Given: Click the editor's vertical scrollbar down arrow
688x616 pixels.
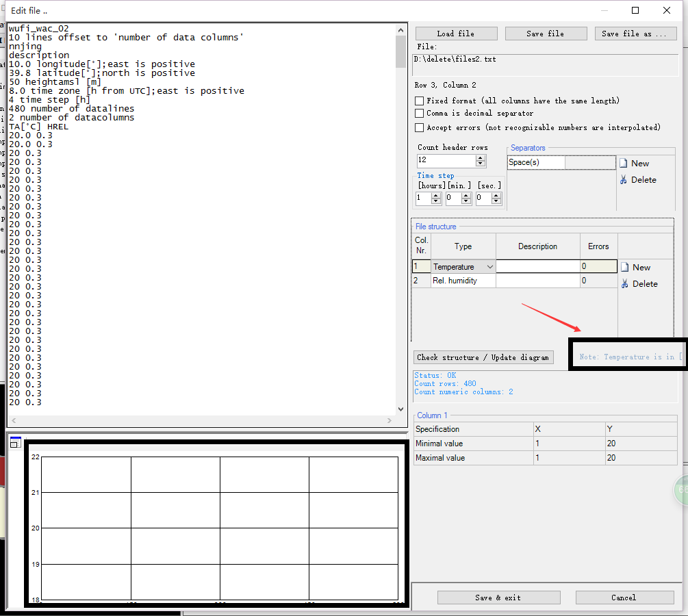Looking at the screenshot, I should tap(400, 408).
